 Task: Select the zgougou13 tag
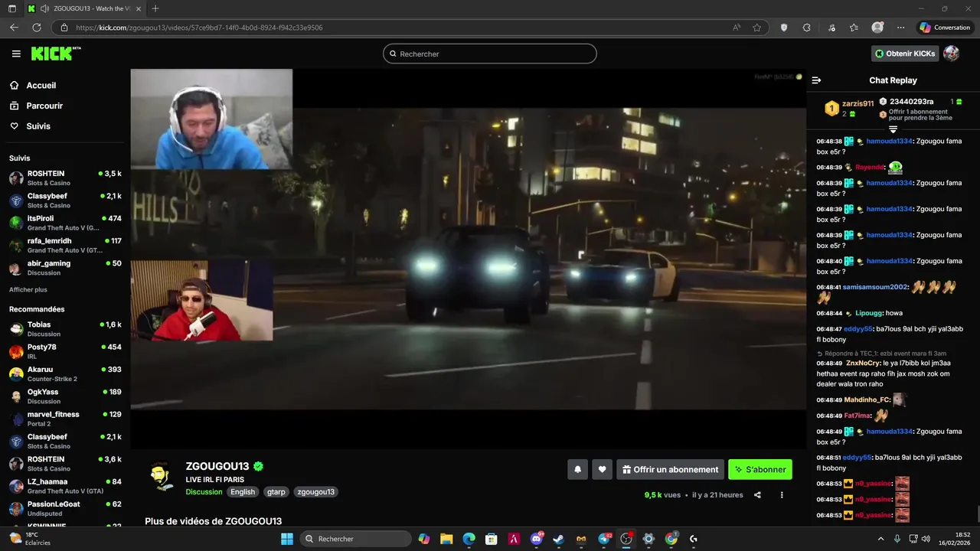click(315, 492)
